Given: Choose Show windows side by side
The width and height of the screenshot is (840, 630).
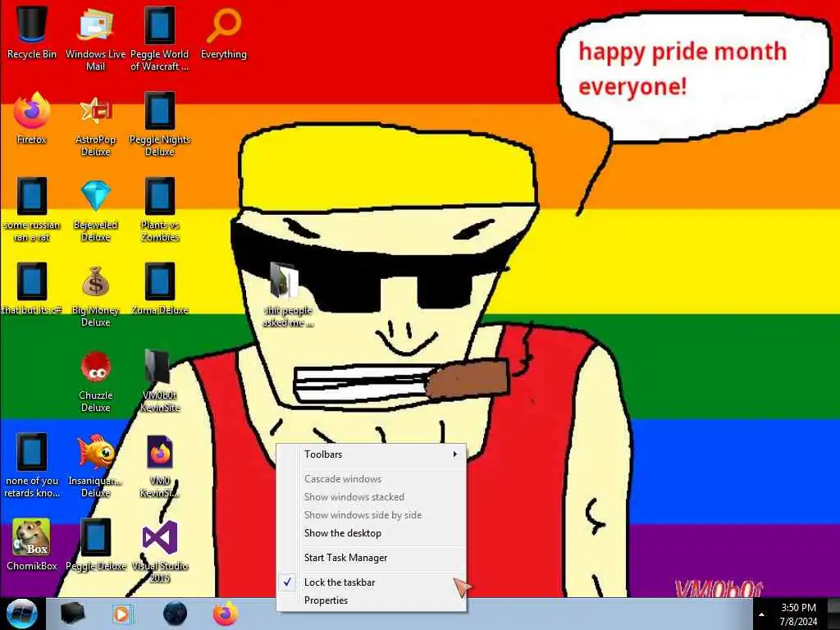Looking at the screenshot, I should point(372,515).
